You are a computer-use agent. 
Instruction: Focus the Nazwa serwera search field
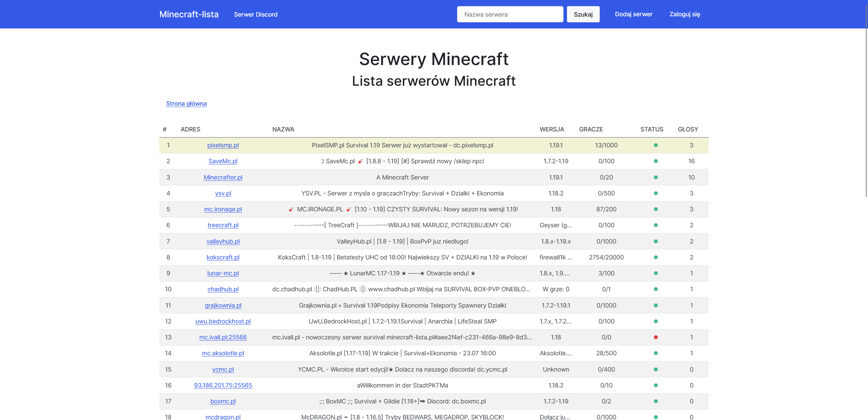pyautogui.click(x=510, y=14)
